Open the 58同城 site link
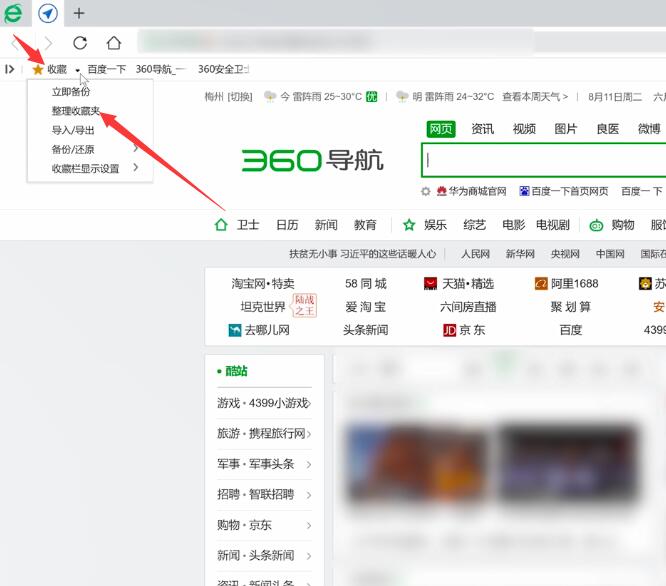 point(366,283)
